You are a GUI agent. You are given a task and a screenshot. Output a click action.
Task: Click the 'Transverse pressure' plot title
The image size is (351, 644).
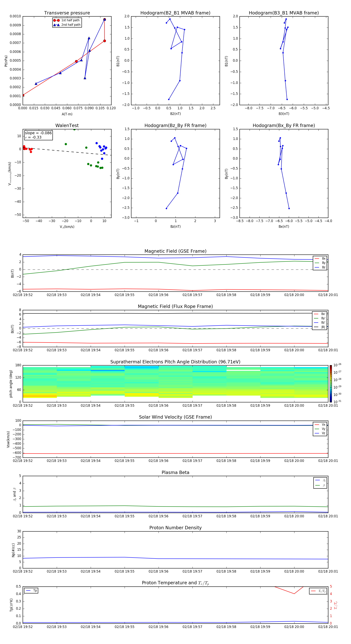click(67, 13)
